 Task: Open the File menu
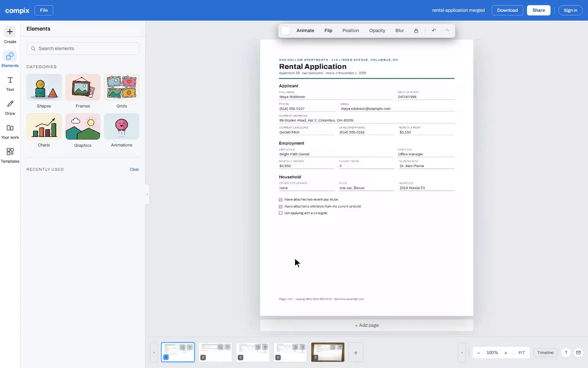pos(44,10)
